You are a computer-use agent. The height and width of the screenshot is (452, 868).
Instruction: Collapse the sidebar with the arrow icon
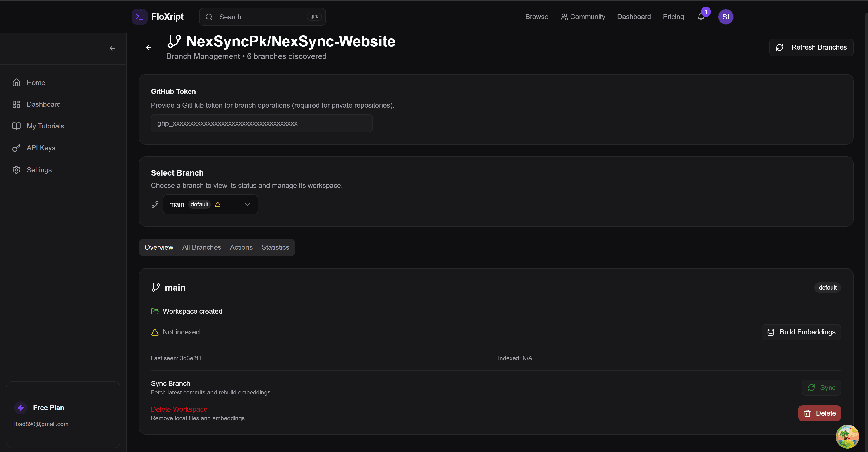pos(112,48)
